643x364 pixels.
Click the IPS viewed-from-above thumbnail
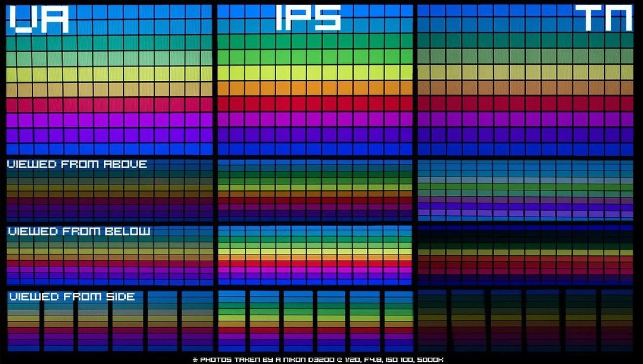pos(315,190)
